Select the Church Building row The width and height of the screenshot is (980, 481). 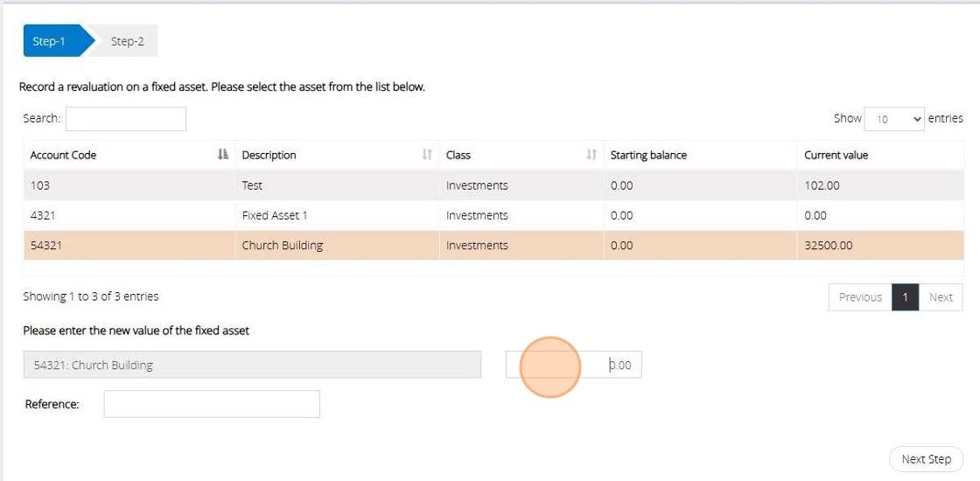282,246
